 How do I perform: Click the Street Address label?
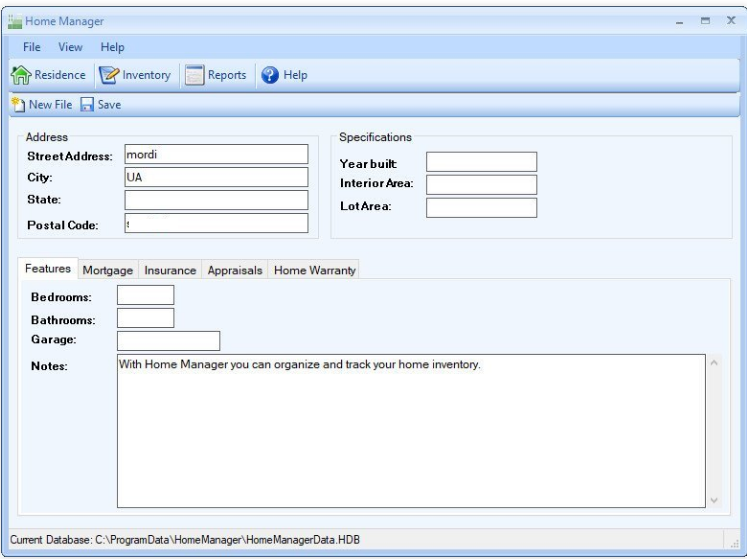(70, 156)
